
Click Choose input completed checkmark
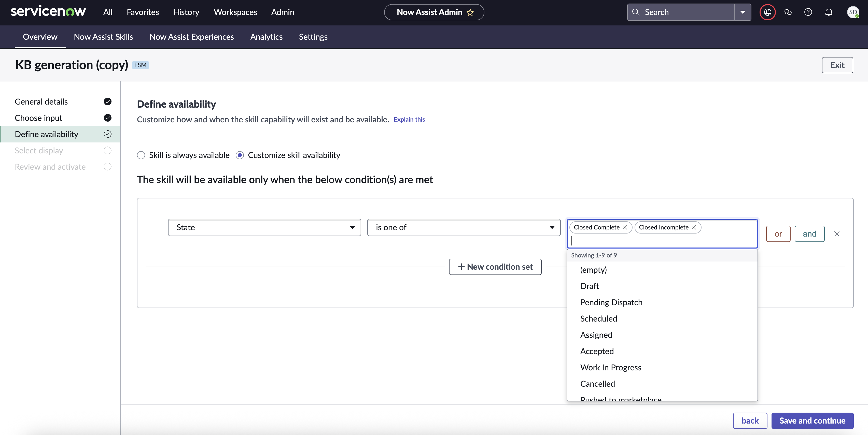[x=107, y=118]
